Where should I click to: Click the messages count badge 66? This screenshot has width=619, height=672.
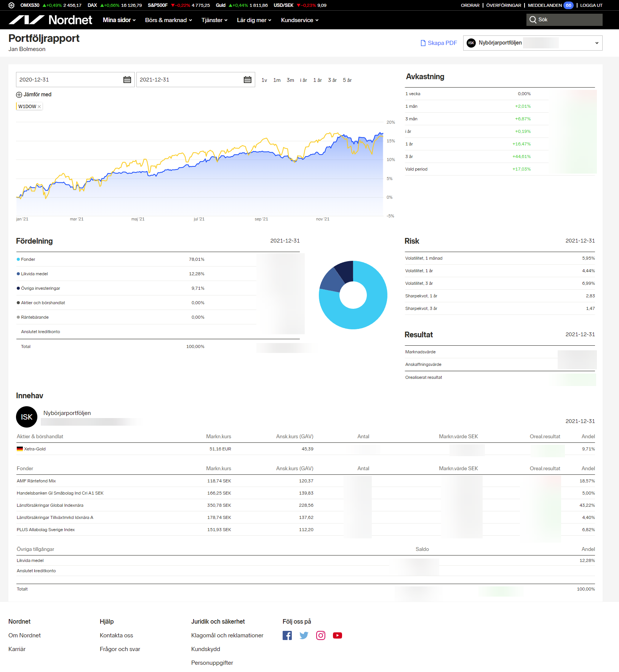click(x=569, y=5)
